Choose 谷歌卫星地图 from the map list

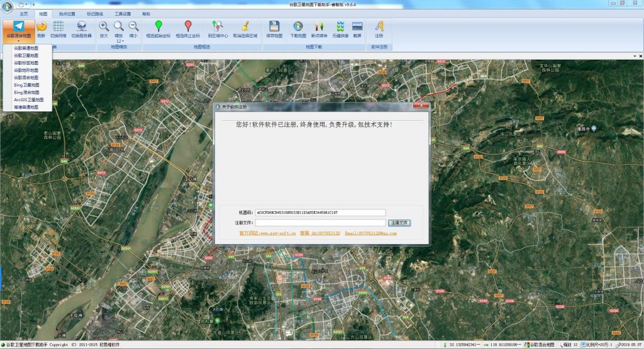click(x=28, y=55)
